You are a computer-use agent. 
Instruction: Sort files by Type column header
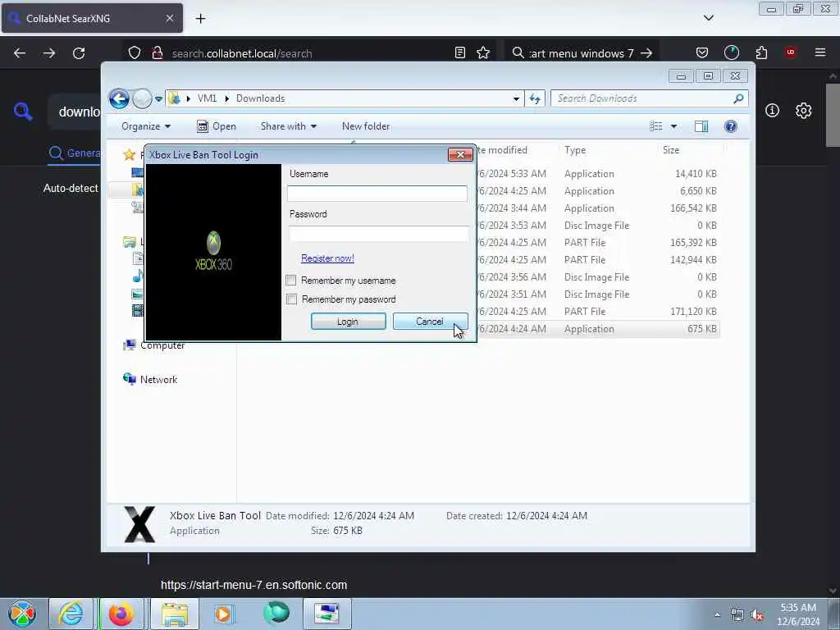(575, 151)
